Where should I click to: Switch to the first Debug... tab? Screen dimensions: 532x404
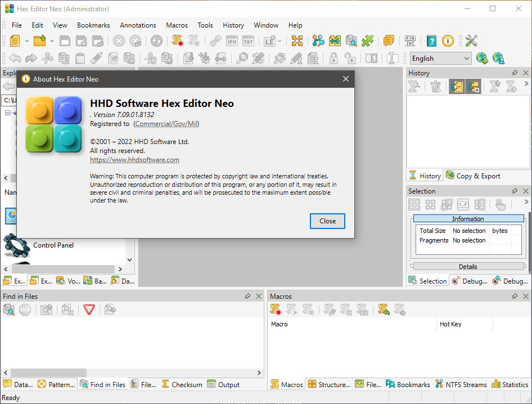point(470,281)
